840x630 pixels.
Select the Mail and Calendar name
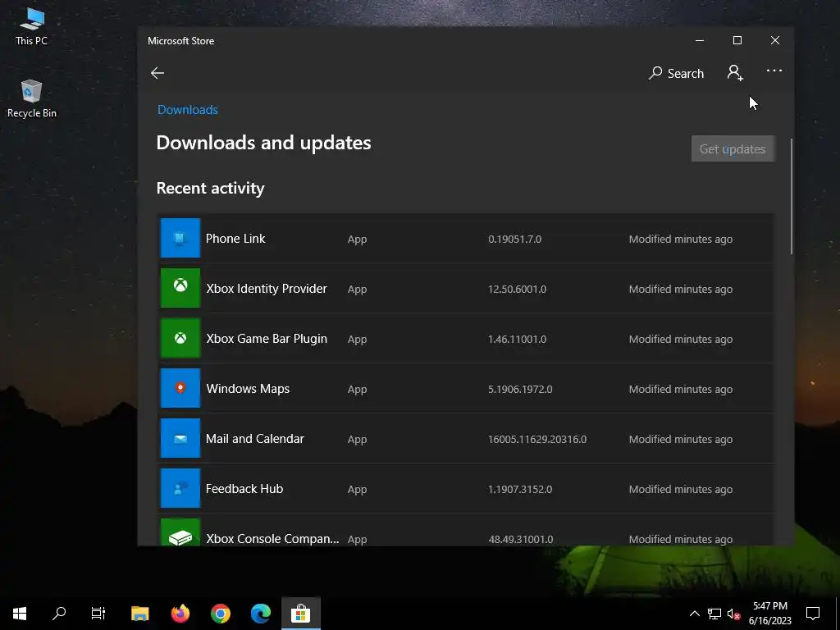click(x=255, y=439)
